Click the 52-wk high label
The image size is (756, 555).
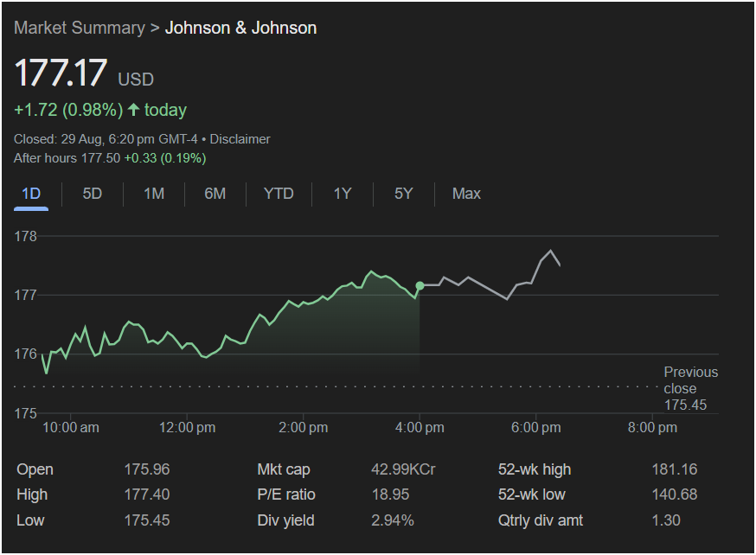click(535, 469)
